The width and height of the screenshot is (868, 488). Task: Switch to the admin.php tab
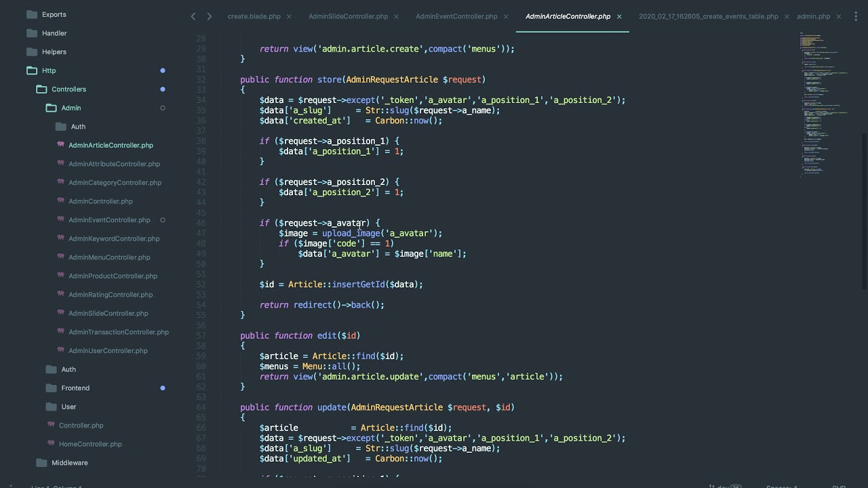tap(813, 16)
